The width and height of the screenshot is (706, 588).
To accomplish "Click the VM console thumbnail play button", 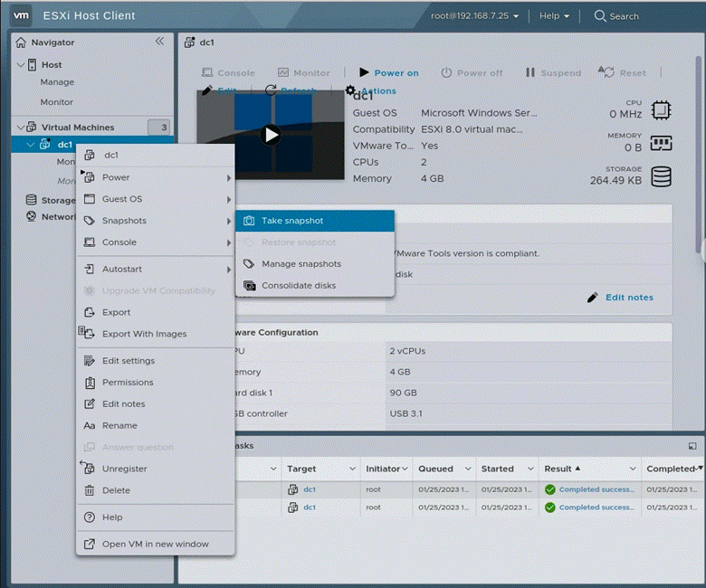I will (x=271, y=135).
